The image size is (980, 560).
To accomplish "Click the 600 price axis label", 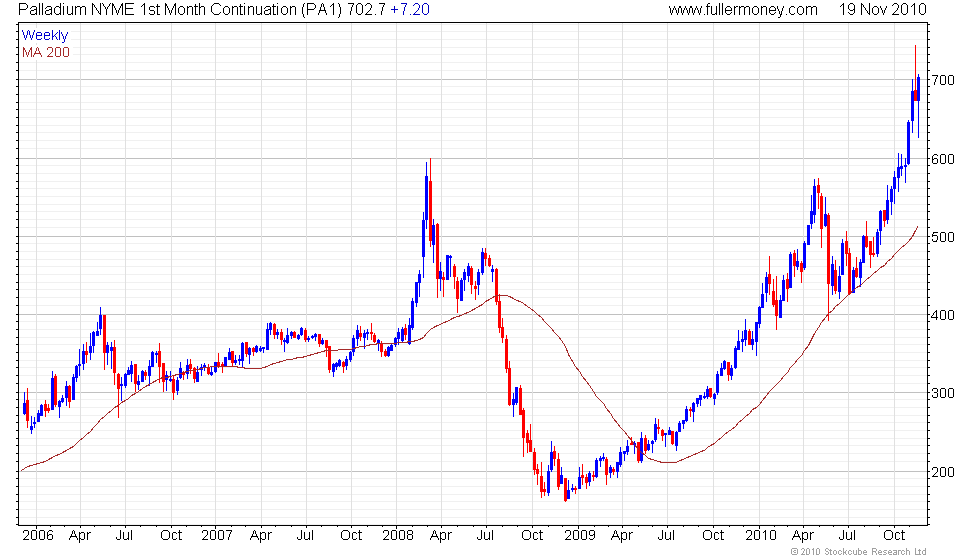I will point(943,159).
